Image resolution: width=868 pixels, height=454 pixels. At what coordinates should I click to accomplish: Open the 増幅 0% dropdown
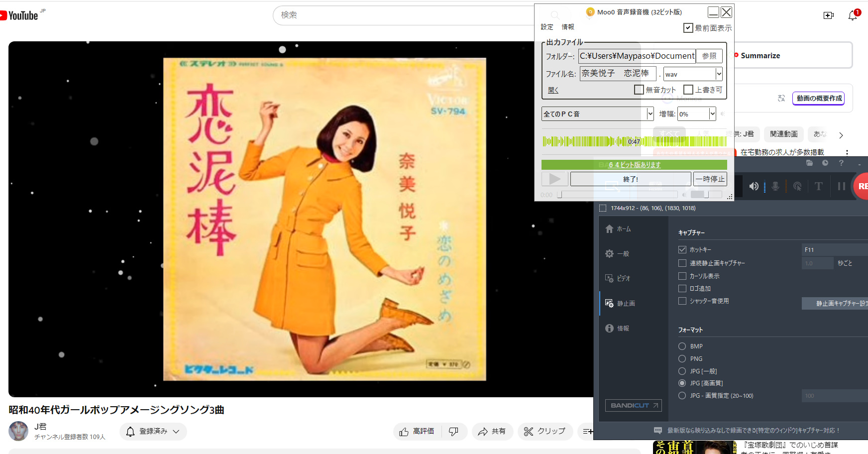click(x=697, y=113)
